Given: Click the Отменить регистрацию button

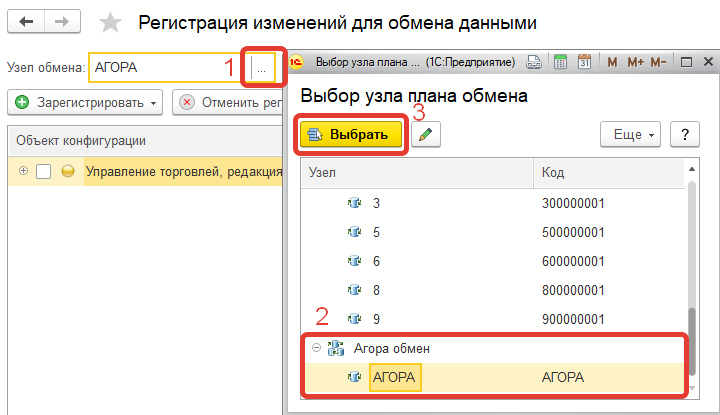Looking at the screenshot, I should pos(228,102).
